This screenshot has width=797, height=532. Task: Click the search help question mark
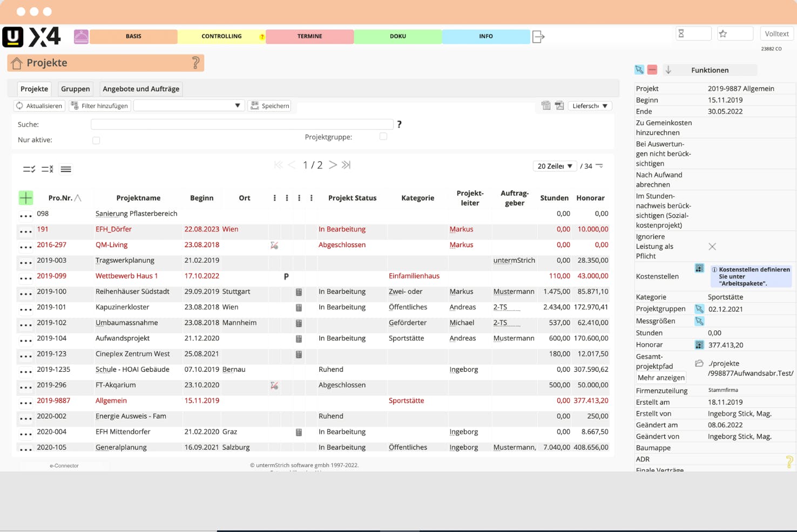399,125
